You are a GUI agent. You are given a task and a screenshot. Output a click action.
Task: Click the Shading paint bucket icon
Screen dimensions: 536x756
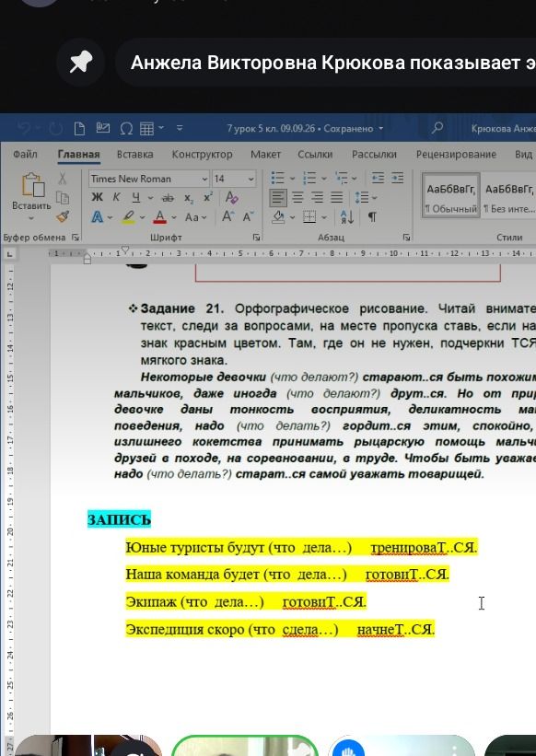pyautogui.click(x=279, y=217)
